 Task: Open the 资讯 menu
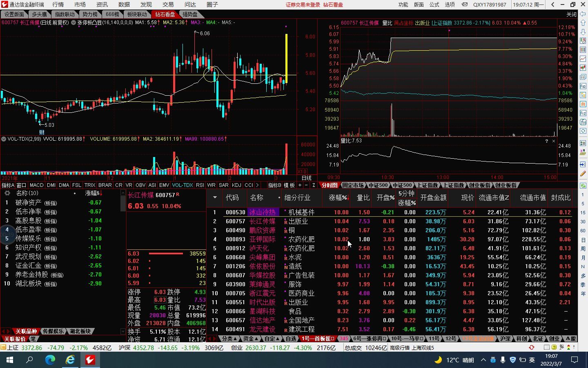102,4
